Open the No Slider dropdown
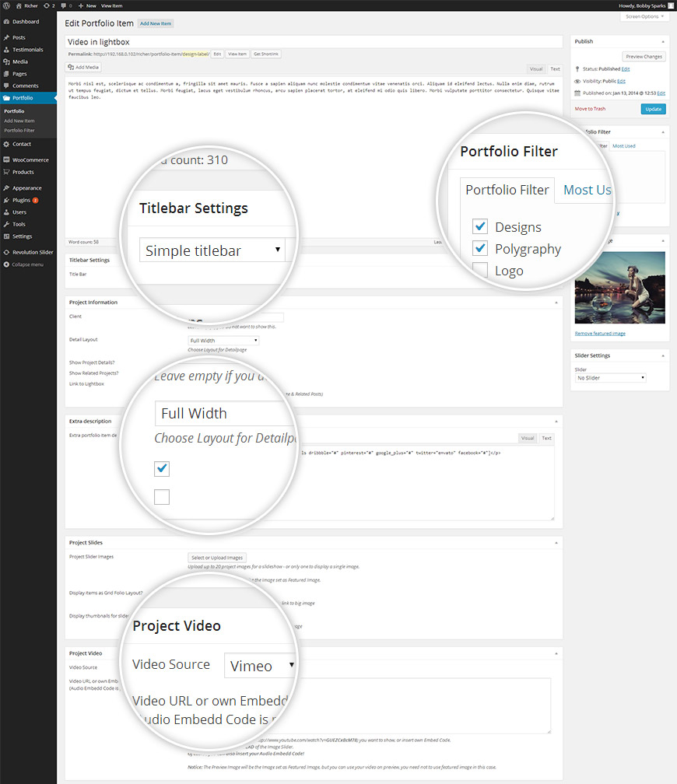Image resolution: width=677 pixels, height=784 pixels. point(610,378)
